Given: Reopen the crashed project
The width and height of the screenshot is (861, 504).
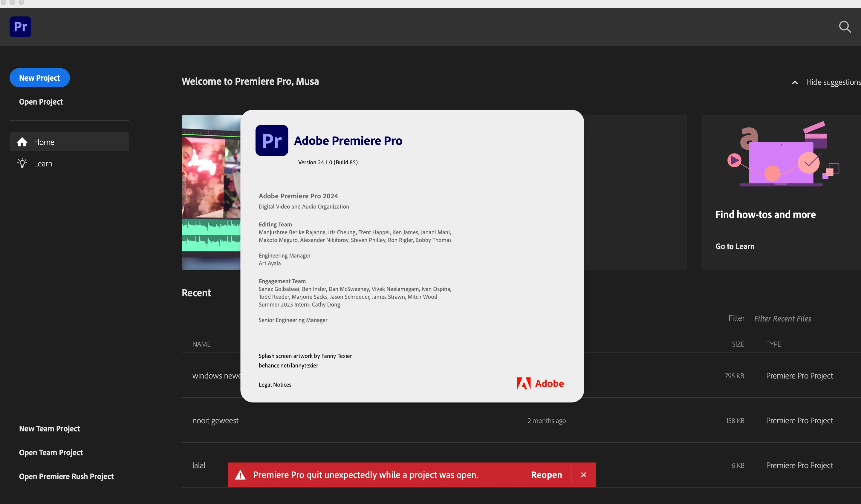Looking at the screenshot, I should [546, 475].
